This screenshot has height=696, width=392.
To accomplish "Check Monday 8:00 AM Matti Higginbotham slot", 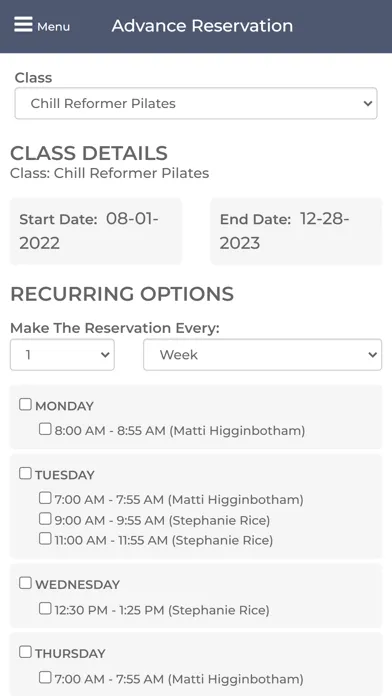I will [45, 429].
